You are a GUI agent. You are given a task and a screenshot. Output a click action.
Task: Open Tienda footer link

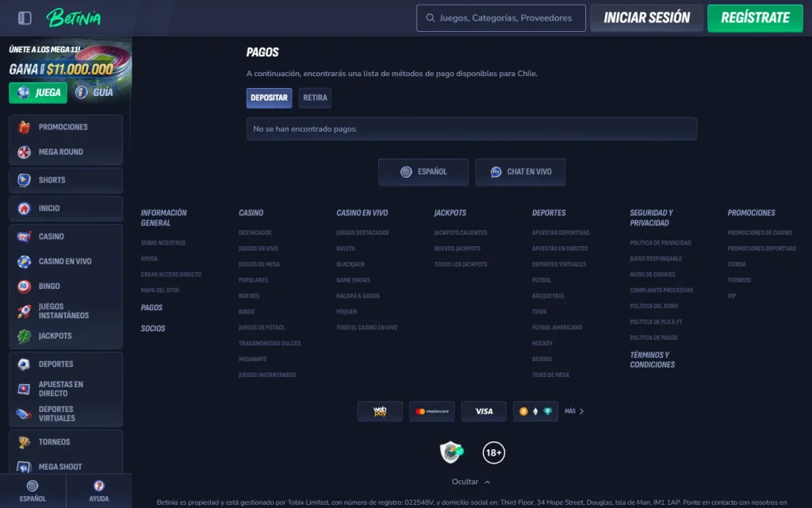pyautogui.click(x=737, y=264)
